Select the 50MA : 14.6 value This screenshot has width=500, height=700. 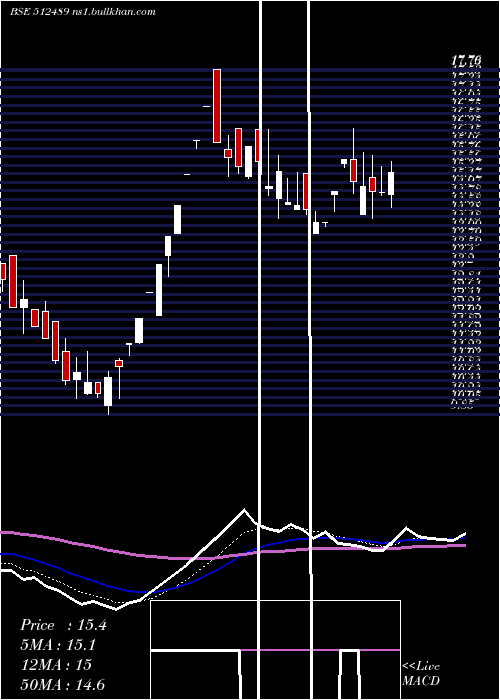pyautogui.click(x=63, y=684)
